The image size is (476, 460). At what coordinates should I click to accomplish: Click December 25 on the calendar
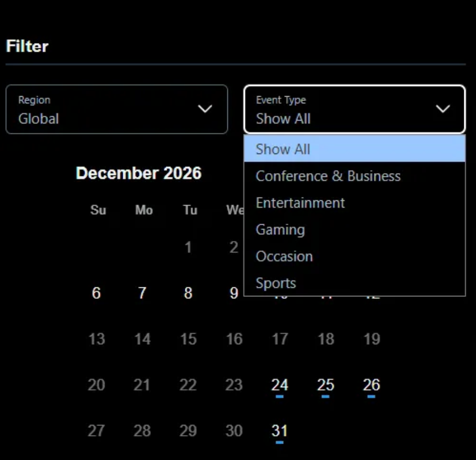[325, 385]
